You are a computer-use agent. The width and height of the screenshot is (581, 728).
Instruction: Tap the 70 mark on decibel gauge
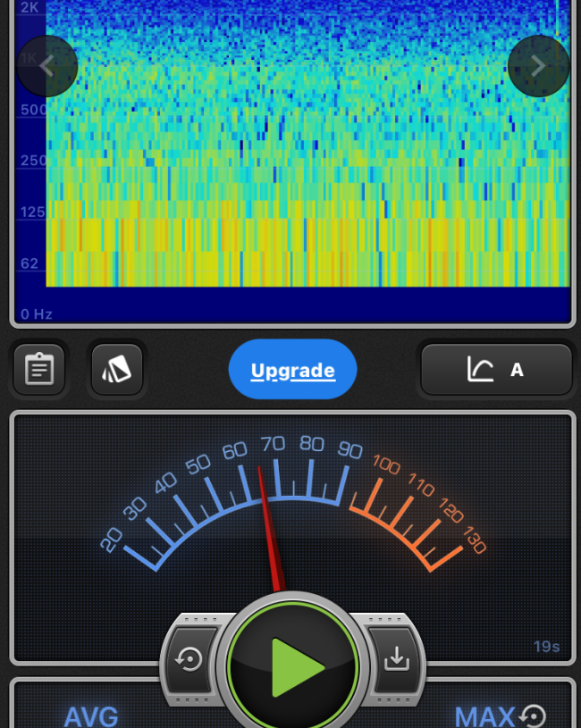click(273, 444)
